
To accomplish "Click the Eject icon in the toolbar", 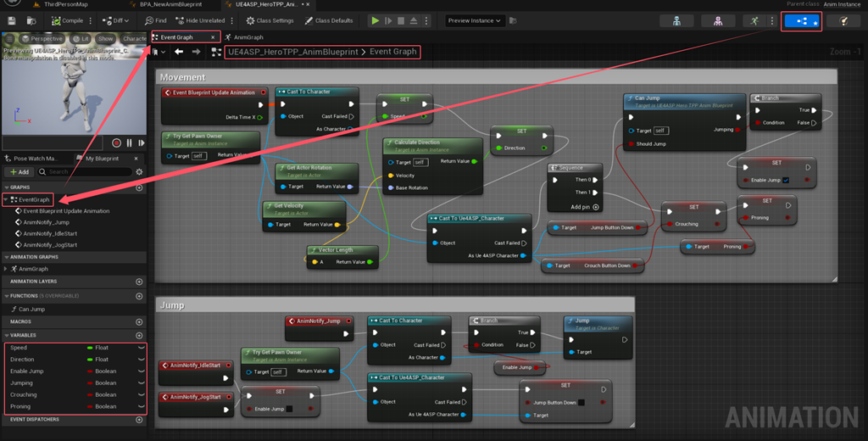I will point(414,21).
